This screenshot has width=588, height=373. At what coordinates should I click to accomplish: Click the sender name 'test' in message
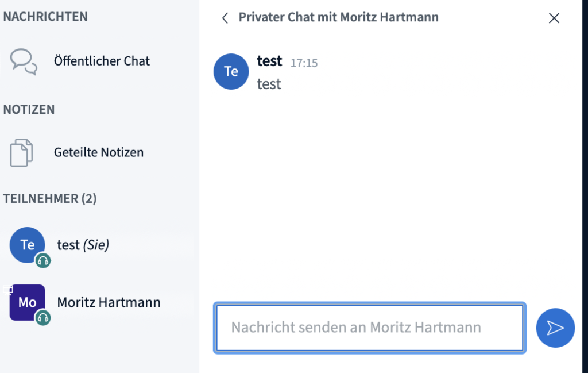(x=269, y=61)
